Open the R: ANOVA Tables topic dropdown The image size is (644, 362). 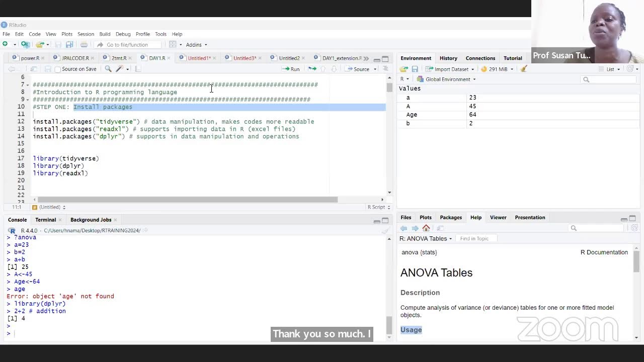(x=426, y=239)
